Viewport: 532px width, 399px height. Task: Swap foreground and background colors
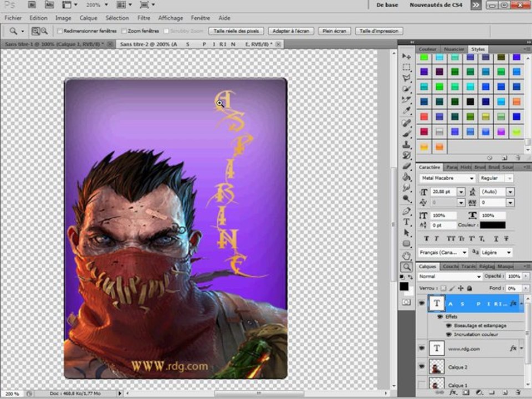[411, 277]
